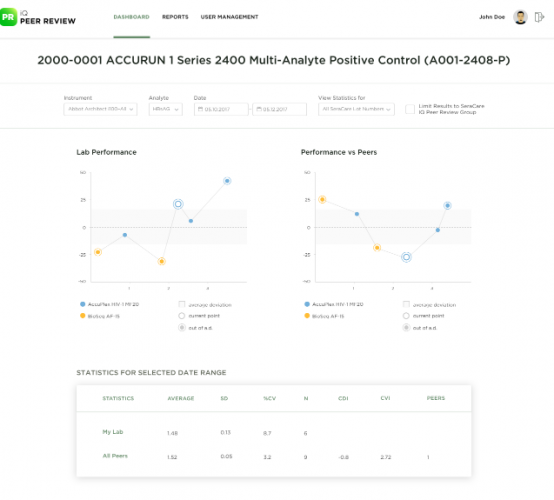Click the Statistics for Selected Date Range heading
Image resolution: width=554 pixels, height=500 pixels.
tap(151, 372)
